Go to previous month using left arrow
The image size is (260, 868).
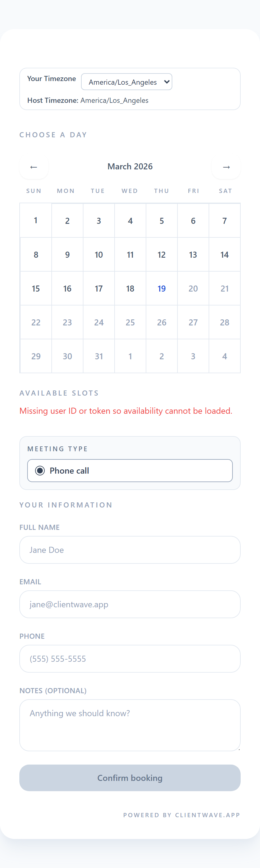[34, 167]
